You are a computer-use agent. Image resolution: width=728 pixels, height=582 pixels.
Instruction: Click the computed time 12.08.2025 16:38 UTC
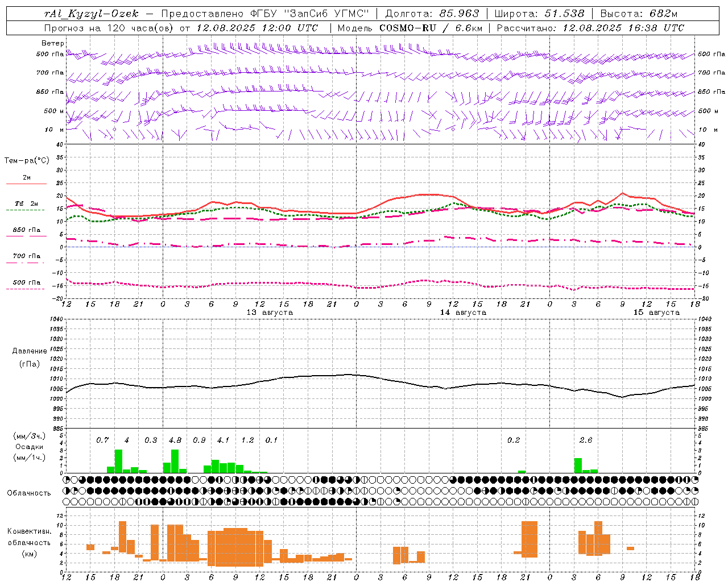623,28
